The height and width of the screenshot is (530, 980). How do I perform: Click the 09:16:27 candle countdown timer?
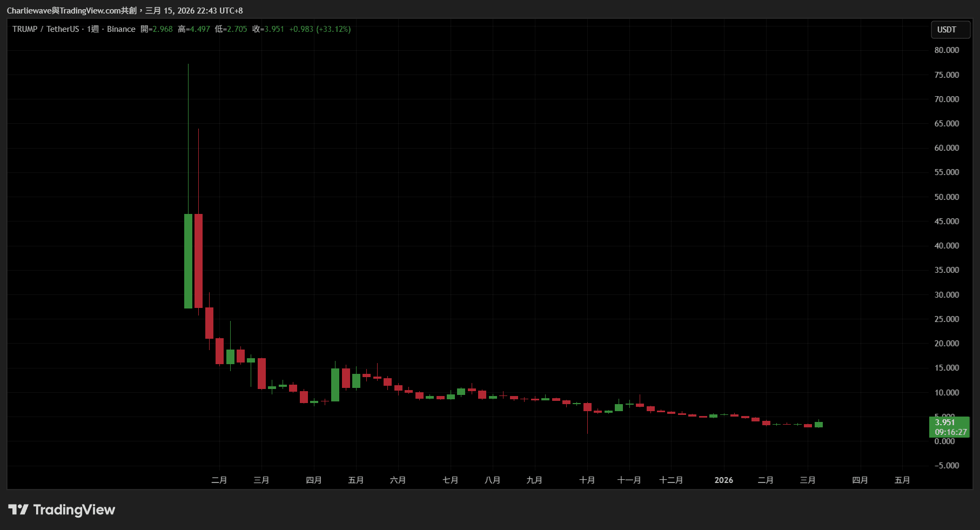(x=950, y=432)
